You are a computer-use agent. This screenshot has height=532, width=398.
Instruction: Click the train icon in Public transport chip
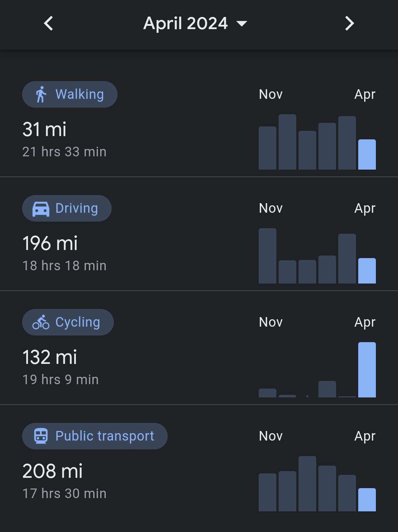[41, 436]
